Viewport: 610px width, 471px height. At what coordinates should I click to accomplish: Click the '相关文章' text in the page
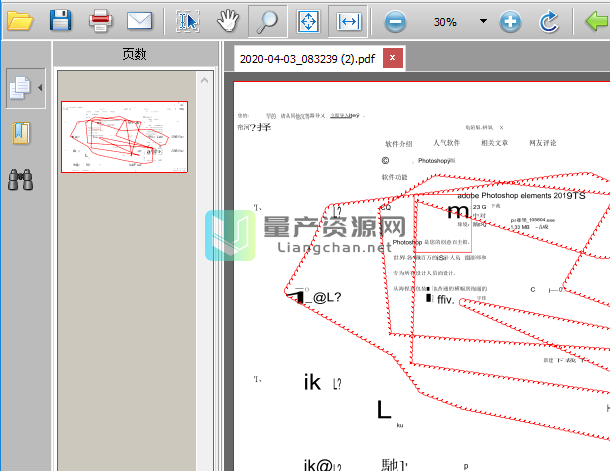pyautogui.click(x=494, y=143)
